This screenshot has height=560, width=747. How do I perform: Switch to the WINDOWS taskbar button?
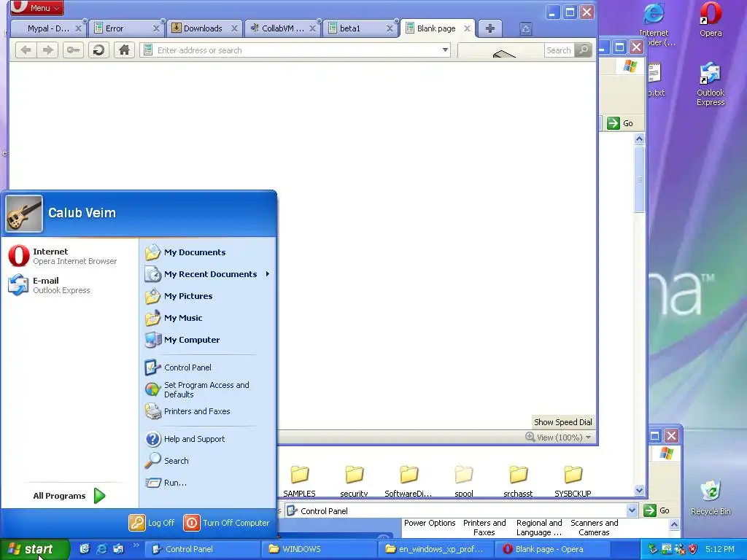320,549
